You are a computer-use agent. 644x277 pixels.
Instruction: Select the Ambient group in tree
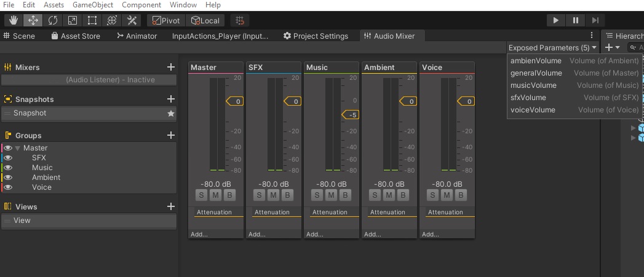[x=46, y=178]
